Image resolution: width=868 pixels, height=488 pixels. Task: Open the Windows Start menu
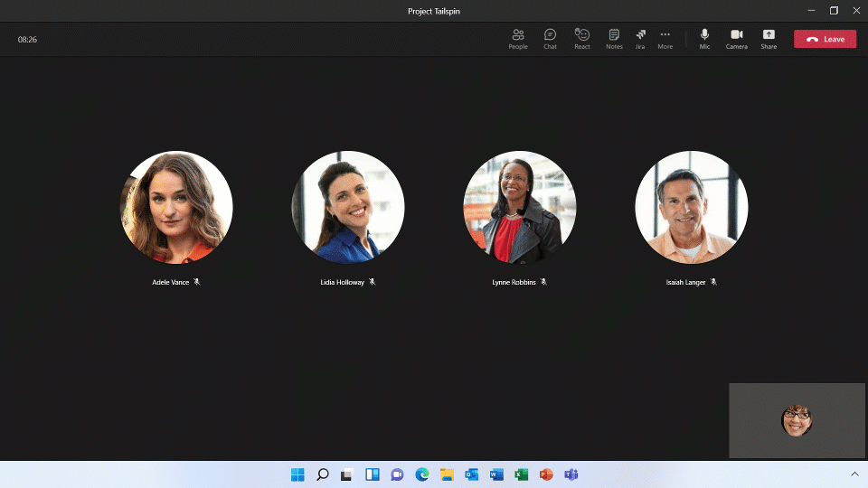pos(297,474)
